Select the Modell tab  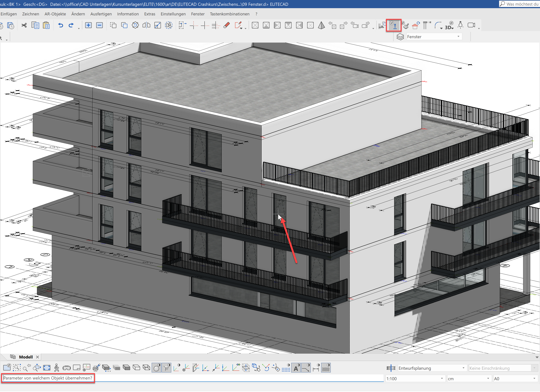(26, 357)
